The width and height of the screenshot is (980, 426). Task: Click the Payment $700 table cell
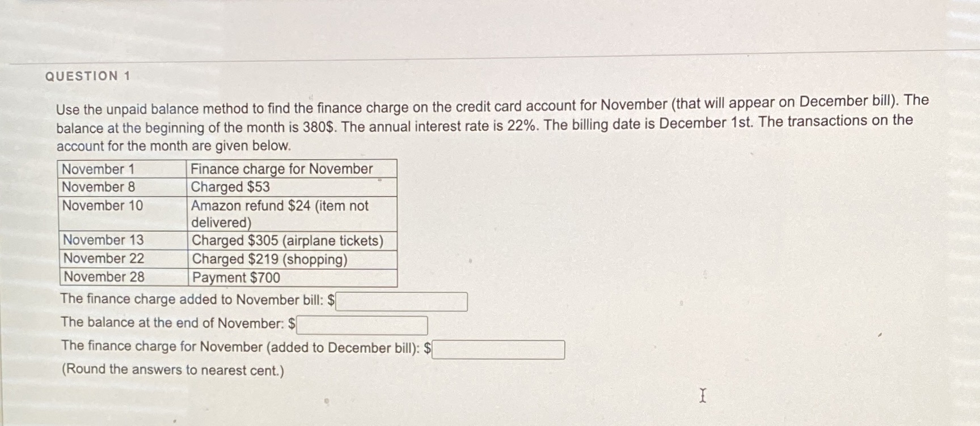(235, 277)
